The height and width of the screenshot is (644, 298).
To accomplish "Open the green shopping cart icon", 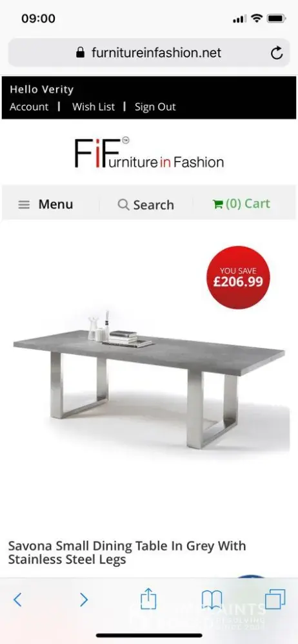I will coord(217,204).
